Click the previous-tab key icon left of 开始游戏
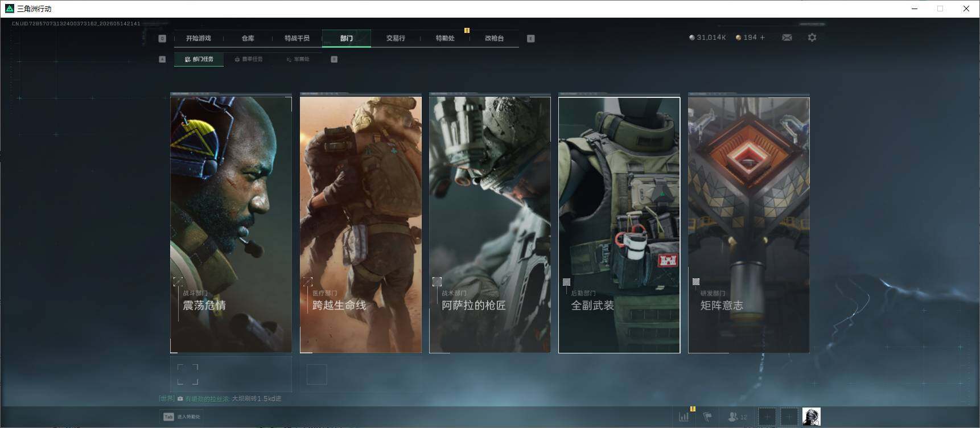Screen dimensions: 980x428 [x=162, y=38]
